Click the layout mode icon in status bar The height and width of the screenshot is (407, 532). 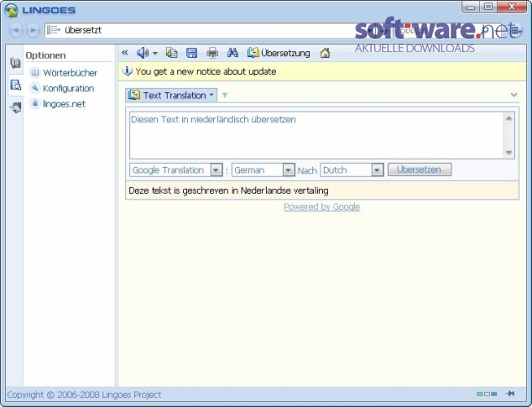click(487, 394)
